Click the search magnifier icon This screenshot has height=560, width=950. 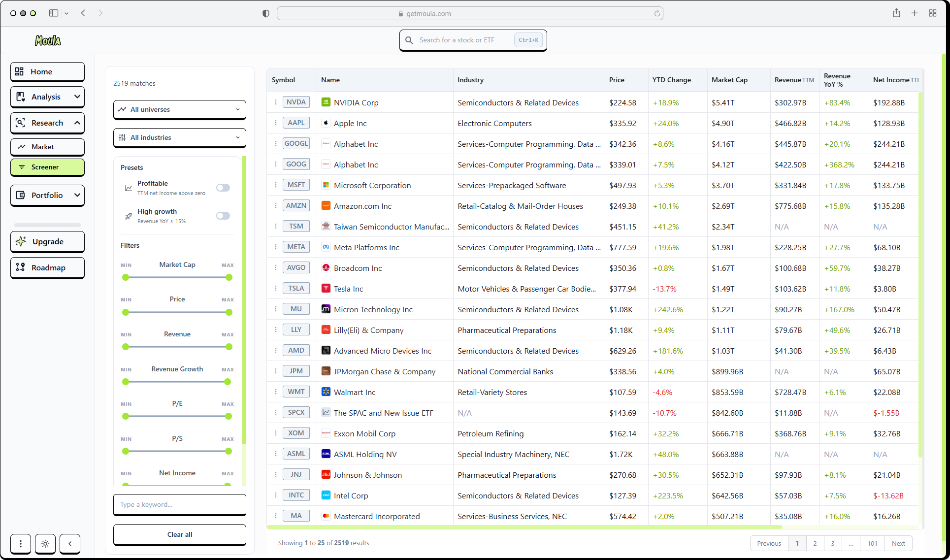409,40
